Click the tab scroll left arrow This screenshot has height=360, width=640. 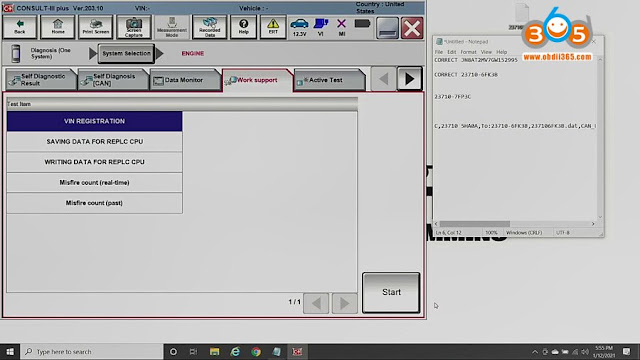point(383,79)
